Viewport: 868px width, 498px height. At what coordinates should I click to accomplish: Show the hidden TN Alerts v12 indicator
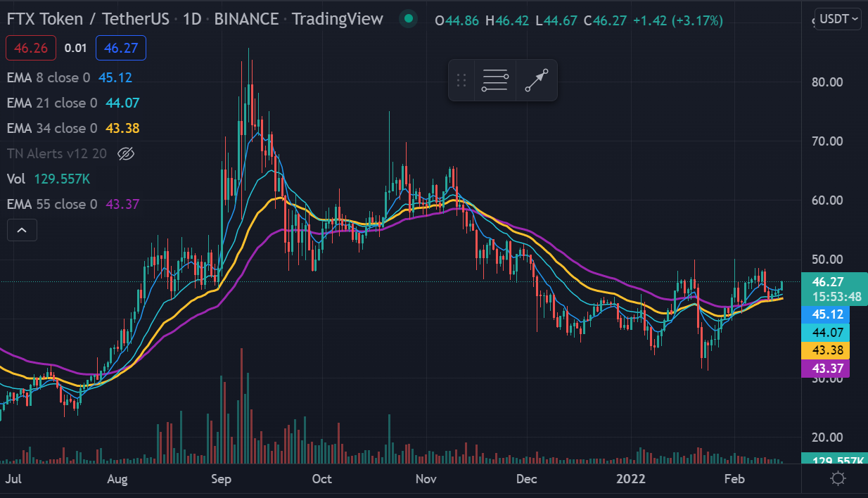[127, 153]
